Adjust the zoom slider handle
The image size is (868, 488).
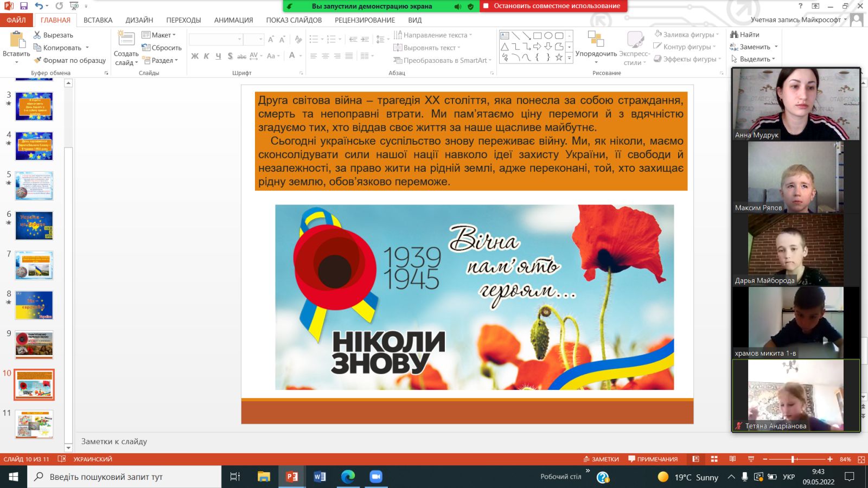pos(793,459)
